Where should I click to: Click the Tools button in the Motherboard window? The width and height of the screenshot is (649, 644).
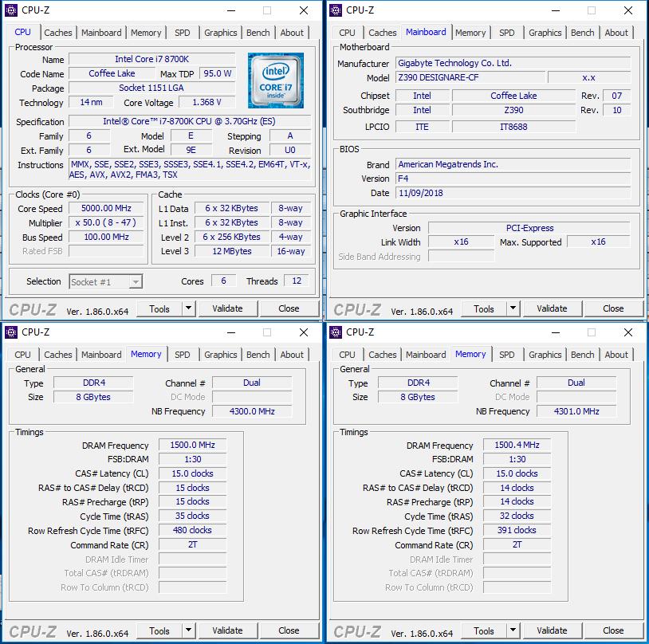[x=484, y=308]
